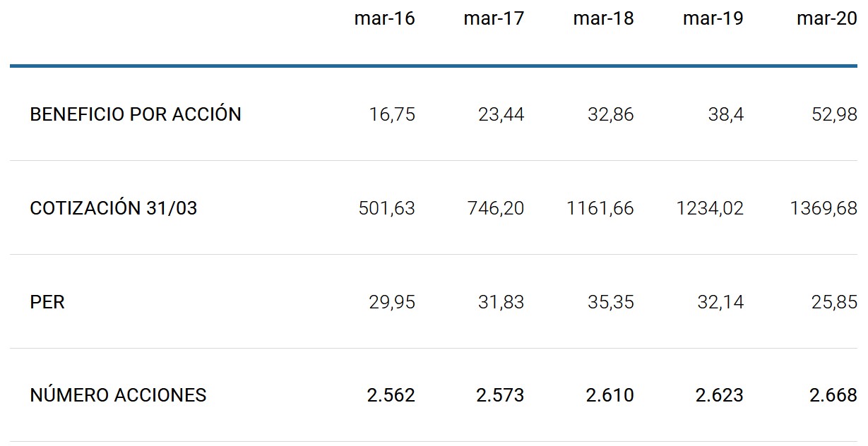Click the 32,14 PER value
Screen dimensions: 868x446
(720, 302)
